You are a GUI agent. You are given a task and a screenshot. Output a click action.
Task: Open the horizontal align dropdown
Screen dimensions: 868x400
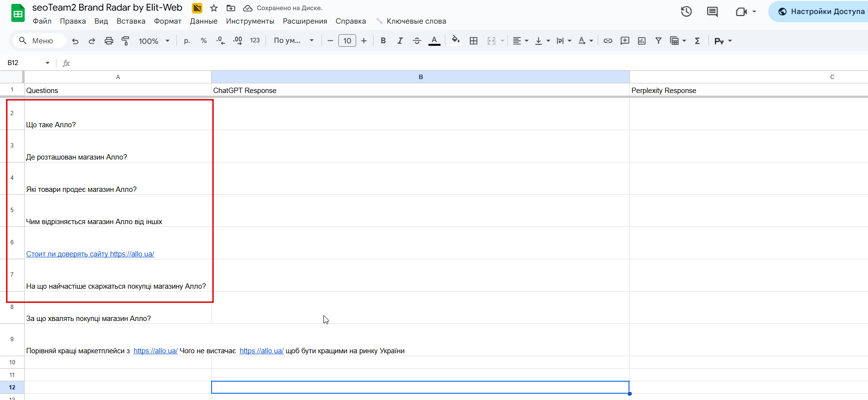click(520, 41)
